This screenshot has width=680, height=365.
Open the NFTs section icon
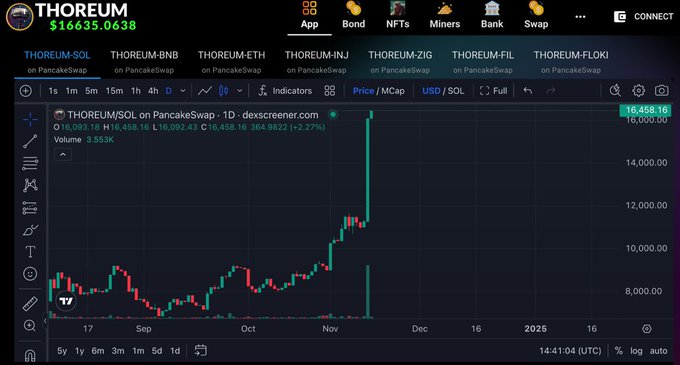coord(397,8)
